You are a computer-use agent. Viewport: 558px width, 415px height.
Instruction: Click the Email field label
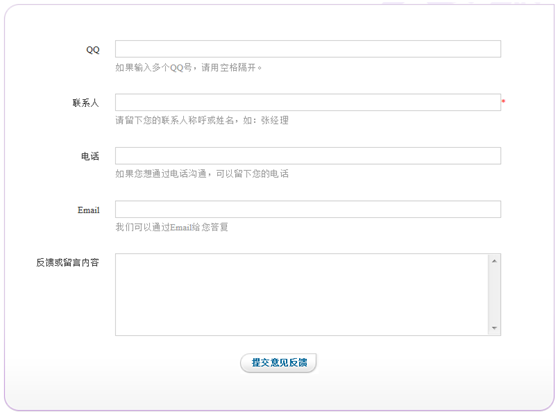[x=89, y=210]
